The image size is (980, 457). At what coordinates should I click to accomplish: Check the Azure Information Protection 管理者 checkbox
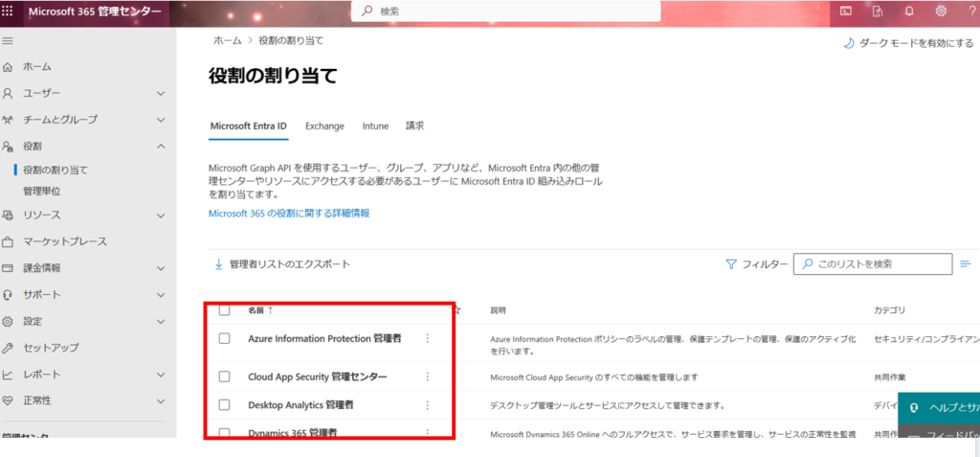(x=224, y=338)
